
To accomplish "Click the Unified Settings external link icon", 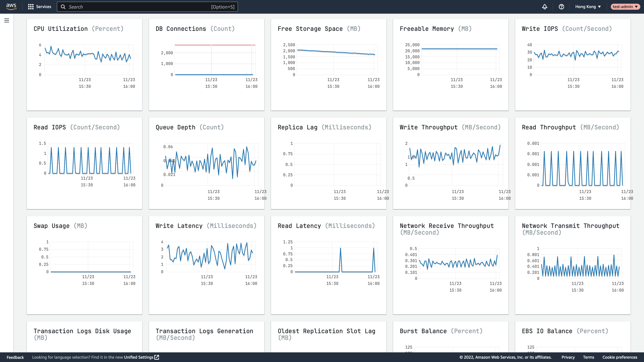I will [157, 357].
